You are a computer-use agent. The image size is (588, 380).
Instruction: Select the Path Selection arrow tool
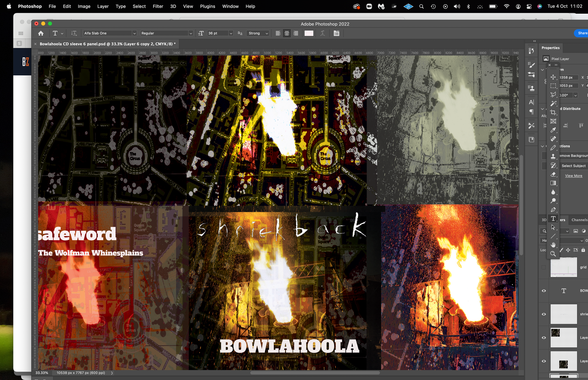(x=553, y=227)
